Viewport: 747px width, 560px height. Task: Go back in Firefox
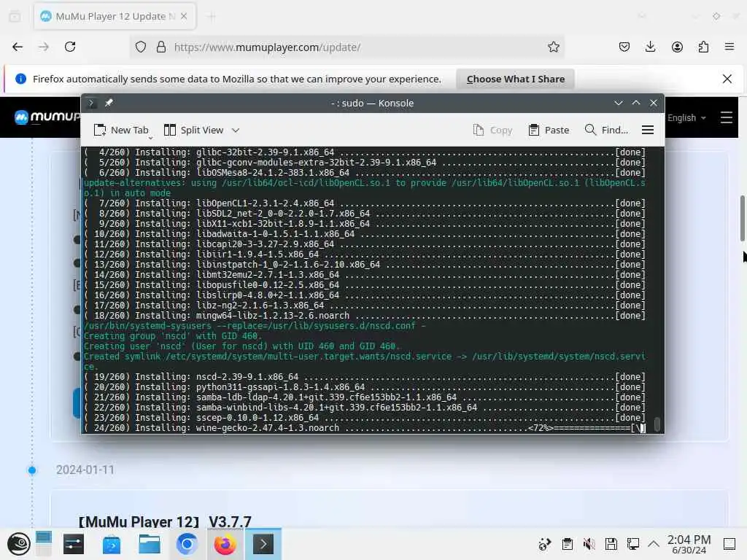click(18, 47)
